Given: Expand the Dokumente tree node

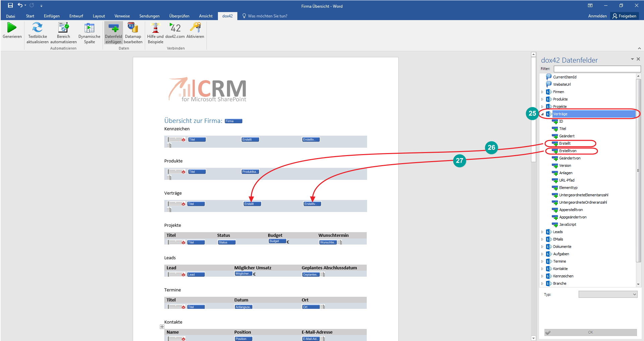Looking at the screenshot, I should coord(542,247).
